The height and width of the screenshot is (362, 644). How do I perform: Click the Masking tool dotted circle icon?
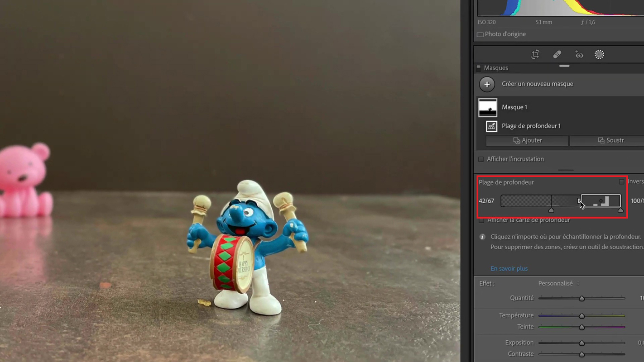[599, 55]
